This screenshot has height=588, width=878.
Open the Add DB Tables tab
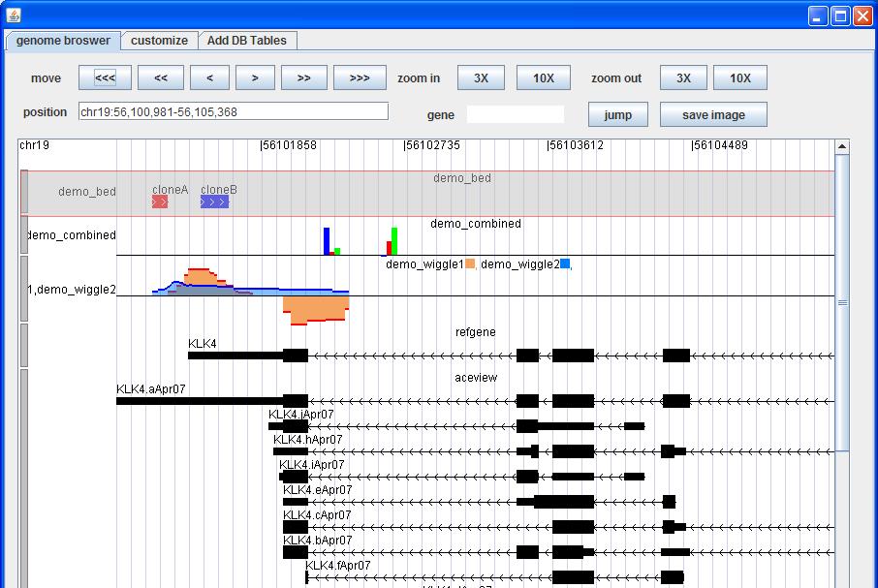pyautogui.click(x=247, y=41)
